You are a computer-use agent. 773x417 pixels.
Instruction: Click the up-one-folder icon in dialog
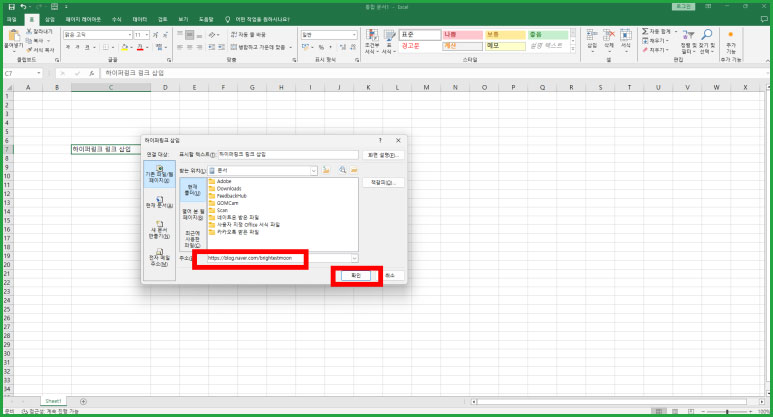click(x=326, y=170)
